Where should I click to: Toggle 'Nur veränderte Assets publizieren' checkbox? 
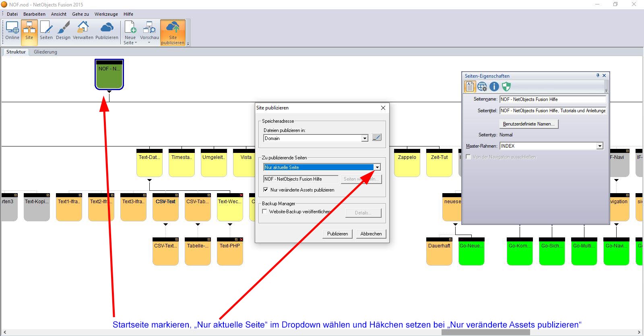point(266,190)
